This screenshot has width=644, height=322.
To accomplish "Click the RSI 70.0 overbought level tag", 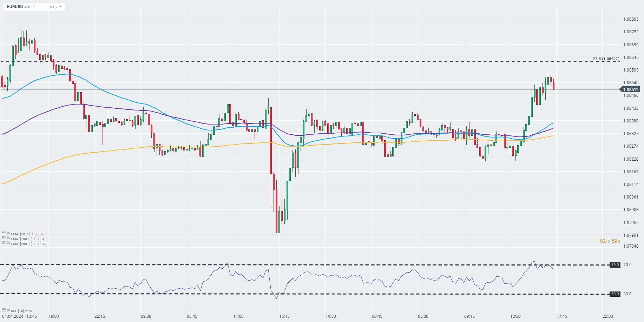I will pos(615,265).
